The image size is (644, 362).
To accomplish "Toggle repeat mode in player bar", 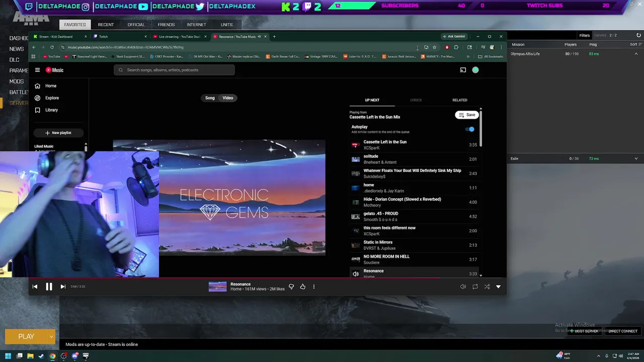I will point(475,287).
